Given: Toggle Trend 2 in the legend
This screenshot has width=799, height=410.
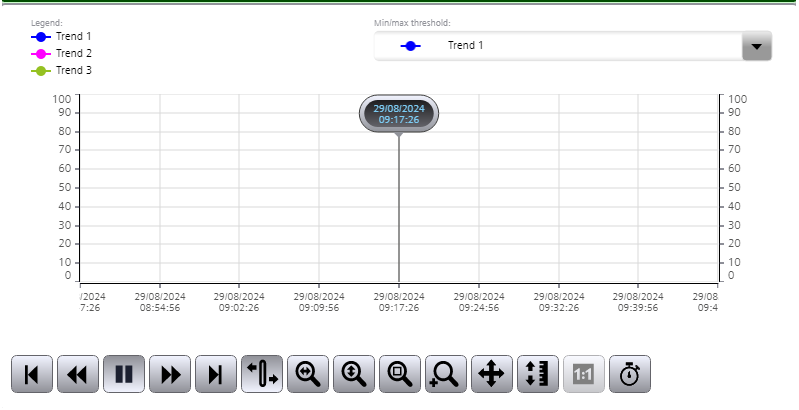Looking at the screenshot, I should 61,53.
